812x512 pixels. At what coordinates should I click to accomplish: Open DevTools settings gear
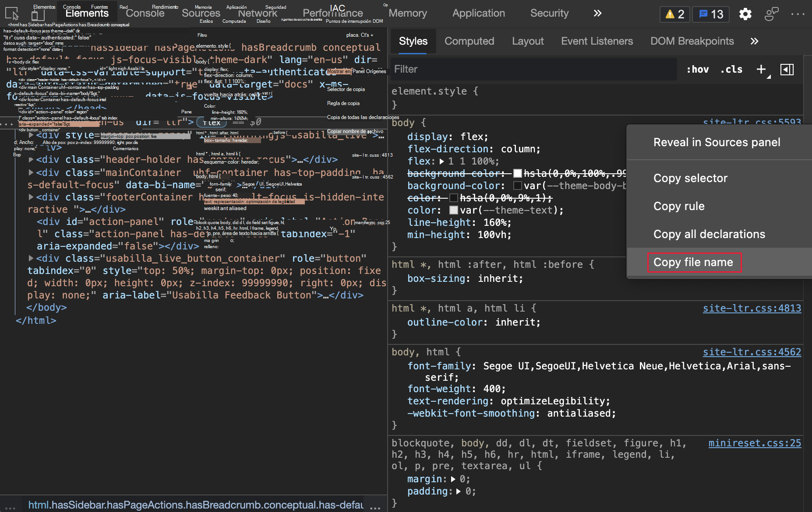pyautogui.click(x=745, y=14)
